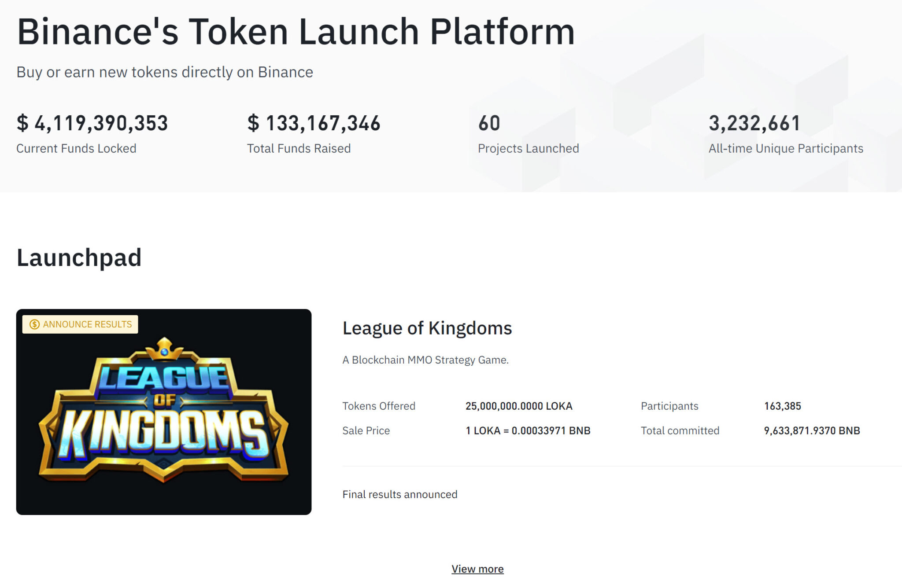
Task: Click the Tokens Offered value 25,000,000 LOKA
Action: (519, 406)
